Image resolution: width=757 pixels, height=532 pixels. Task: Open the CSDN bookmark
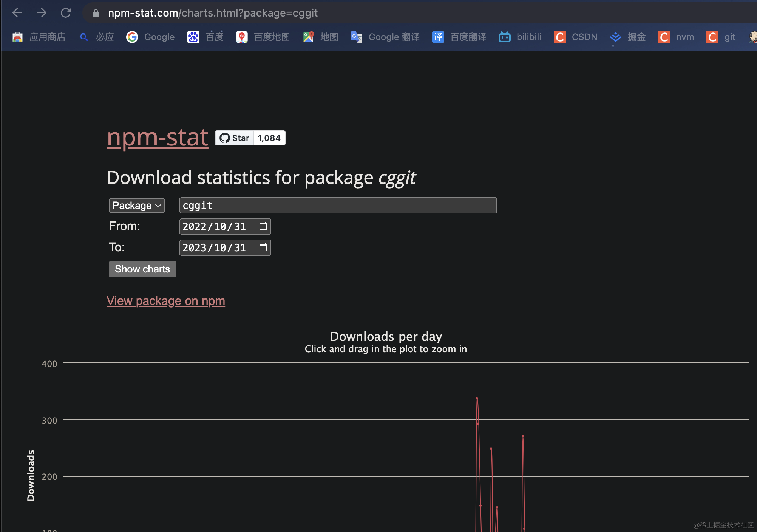[x=575, y=37]
